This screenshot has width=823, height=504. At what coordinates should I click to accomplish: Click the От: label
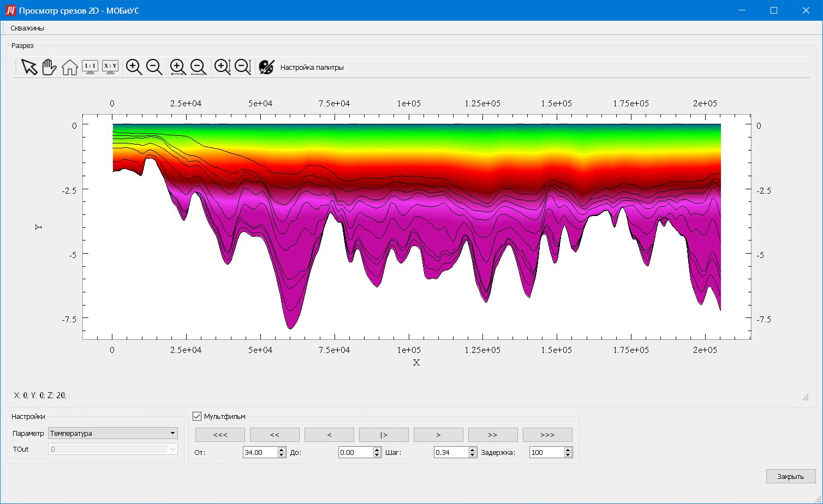(x=200, y=452)
